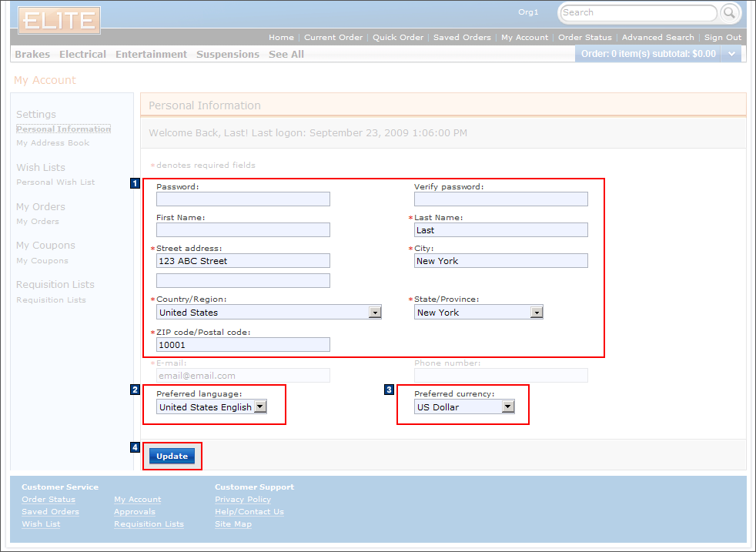Browse the Entertainment category
This screenshot has height=552, width=756.
click(x=151, y=54)
